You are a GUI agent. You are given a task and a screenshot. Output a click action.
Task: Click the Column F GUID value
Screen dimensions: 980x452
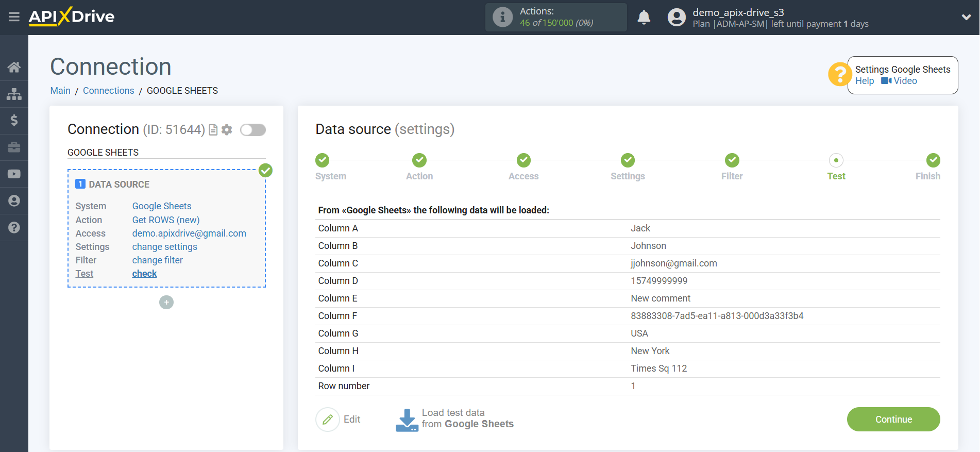coord(717,316)
